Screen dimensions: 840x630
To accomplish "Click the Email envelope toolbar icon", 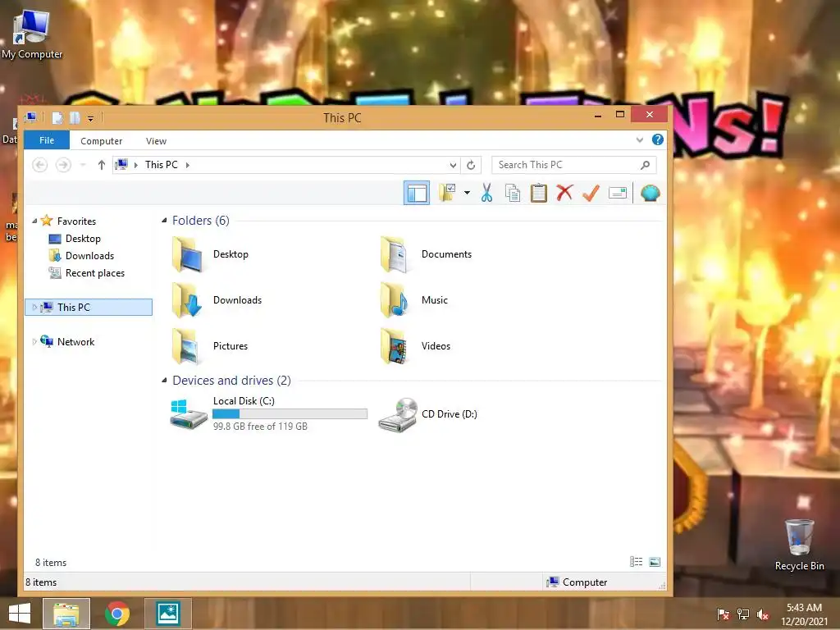I will pyautogui.click(x=617, y=193).
